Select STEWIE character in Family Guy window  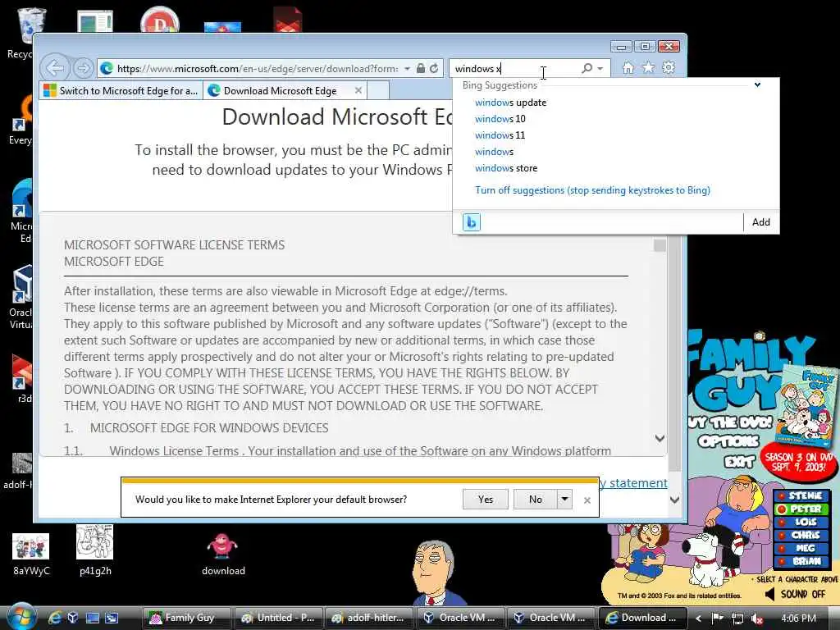(801, 496)
